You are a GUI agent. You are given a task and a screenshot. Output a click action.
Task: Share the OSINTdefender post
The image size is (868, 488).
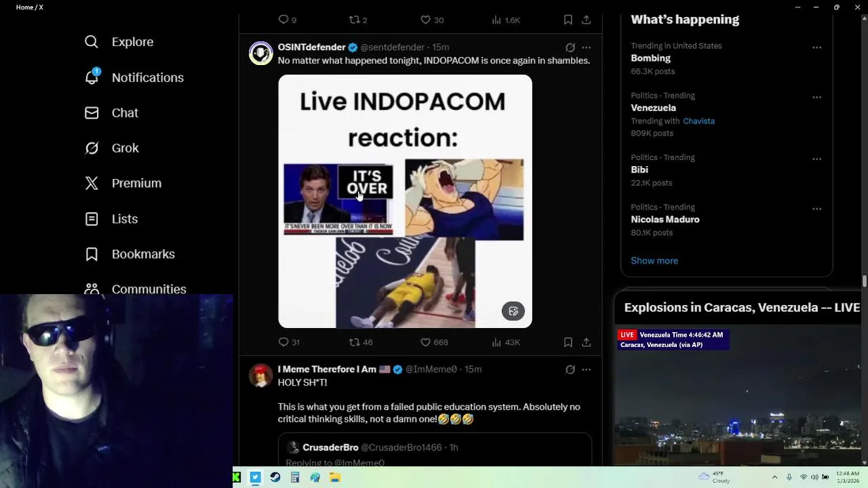tap(587, 342)
